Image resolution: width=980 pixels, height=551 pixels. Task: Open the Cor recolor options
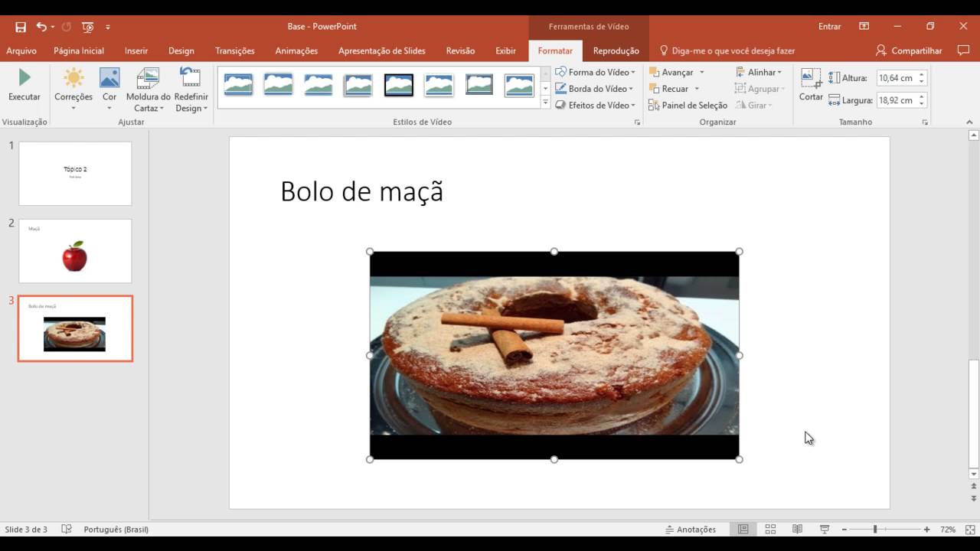[109, 89]
